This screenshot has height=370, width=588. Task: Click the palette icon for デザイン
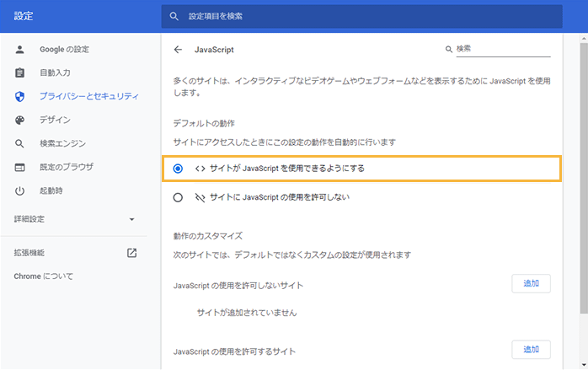point(20,120)
